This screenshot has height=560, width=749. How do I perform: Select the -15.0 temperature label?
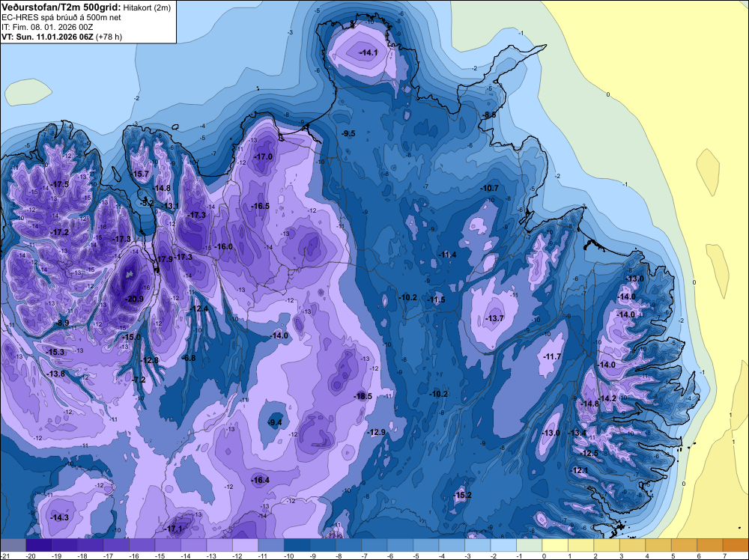click(131, 337)
